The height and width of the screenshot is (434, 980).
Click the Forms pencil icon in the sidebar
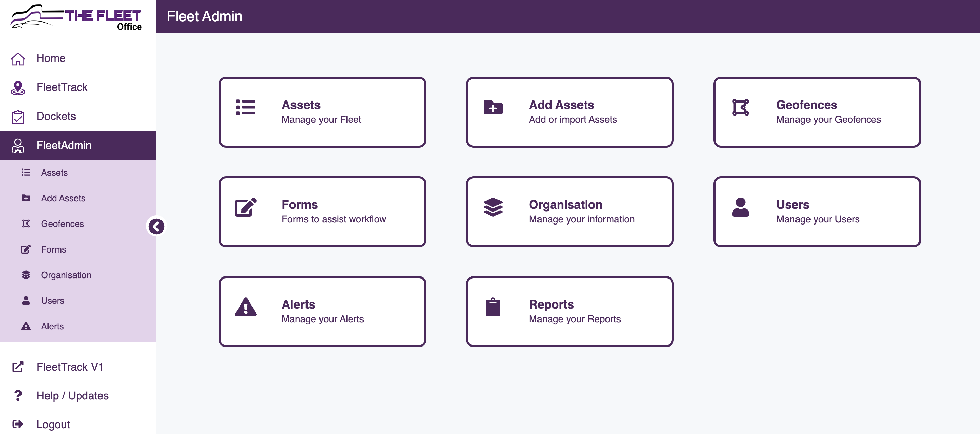pos(26,249)
